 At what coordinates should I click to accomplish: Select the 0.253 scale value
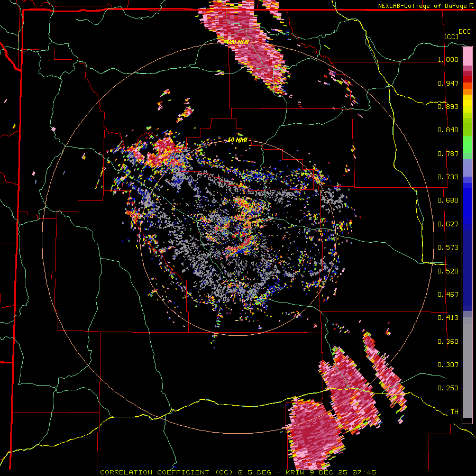(x=448, y=388)
